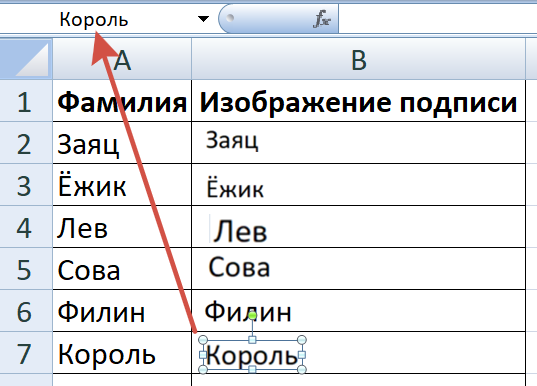Click the green rotation handle of Король image
The image size is (537, 386).
[252, 315]
